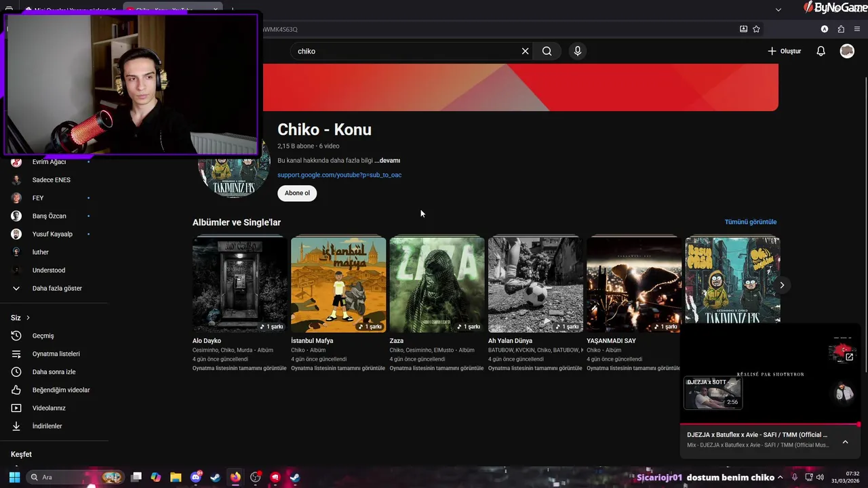
Task: Open luther subscription channel
Action: [x=41, y=252]
